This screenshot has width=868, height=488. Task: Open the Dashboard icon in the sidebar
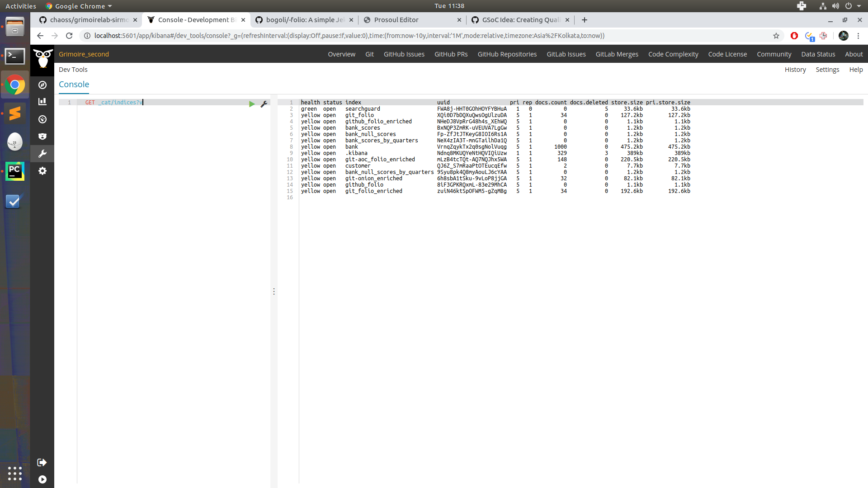pos(42,119)
